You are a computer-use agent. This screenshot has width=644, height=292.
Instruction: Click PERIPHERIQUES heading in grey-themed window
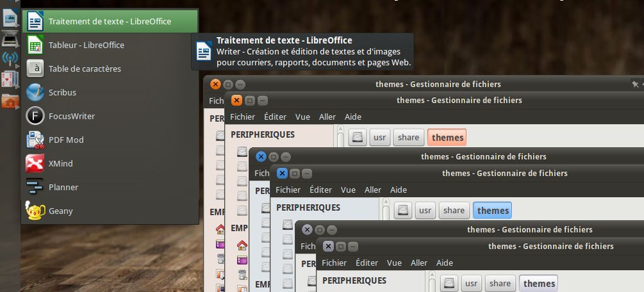point(354,281)
